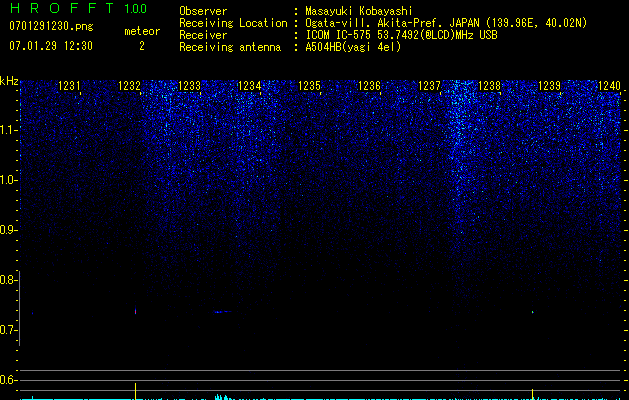This screenshot has height=400, width=629.
Task: Click the 1237 time marker
Action: tap(430, 86)
